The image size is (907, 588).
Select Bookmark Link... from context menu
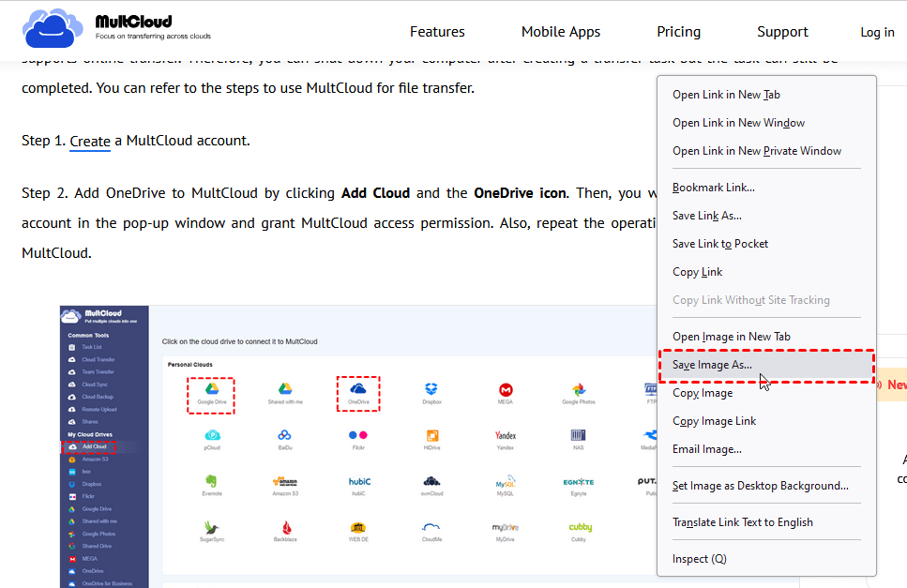(766, 188)
